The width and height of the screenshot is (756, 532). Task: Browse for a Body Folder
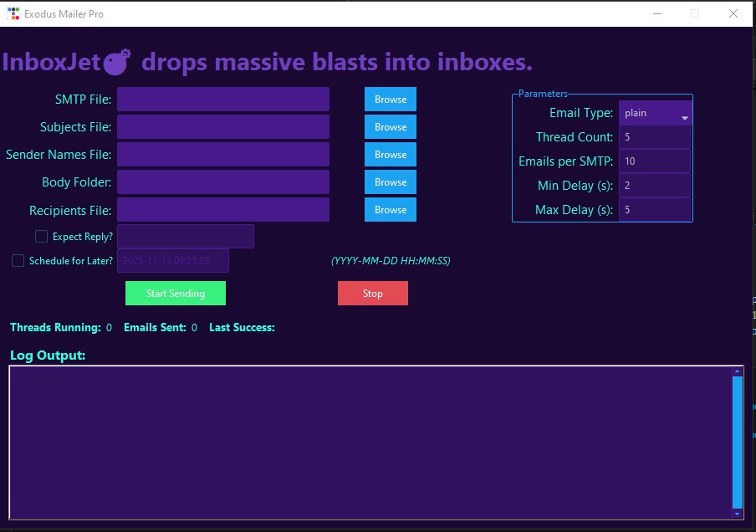(x=390, y=182)
